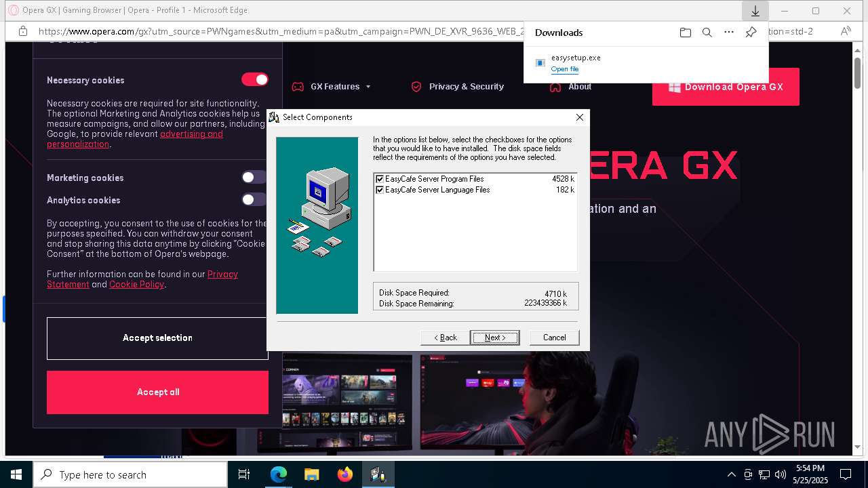Select Disk Space Required text
This screenshot has width=868, height=488.
click(414, 293)
